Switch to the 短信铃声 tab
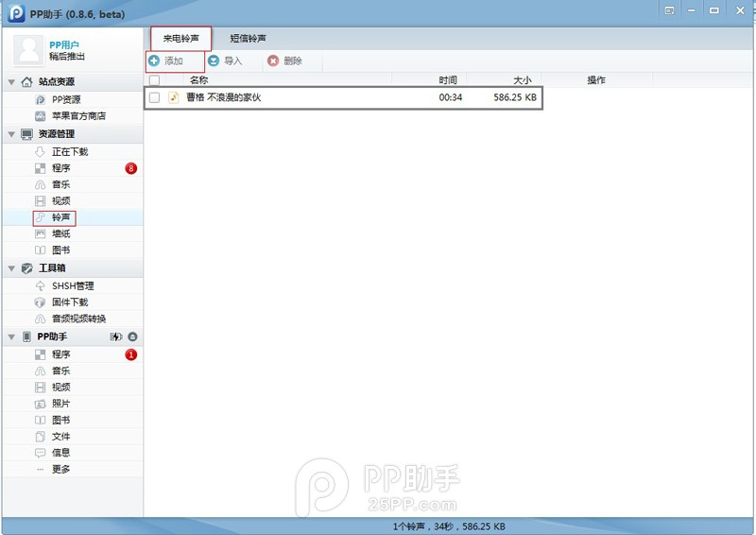The width and height of the screenshot is (756, 535). click(x=248, y=38)
